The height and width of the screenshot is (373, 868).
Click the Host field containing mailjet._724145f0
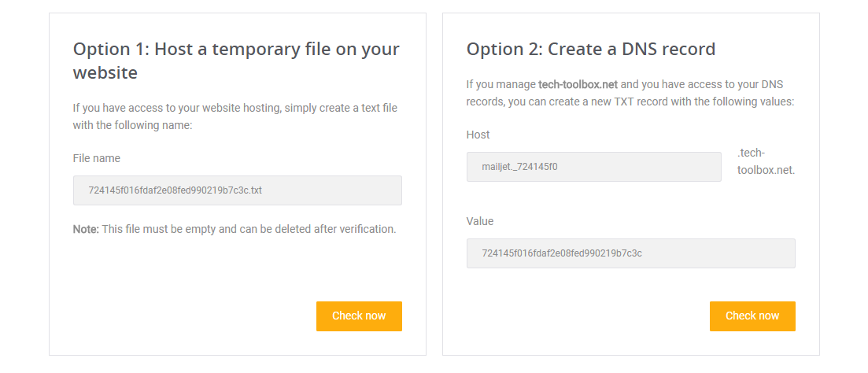[593, 167]
